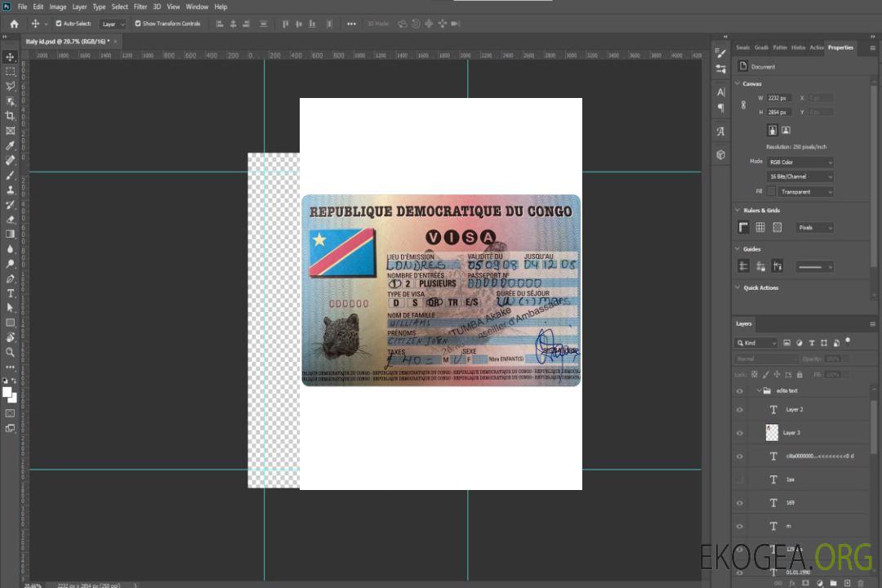Collapse the 'edite text' layer group
882x588 pixels.
pyautogui.click(x=759, y=390)
